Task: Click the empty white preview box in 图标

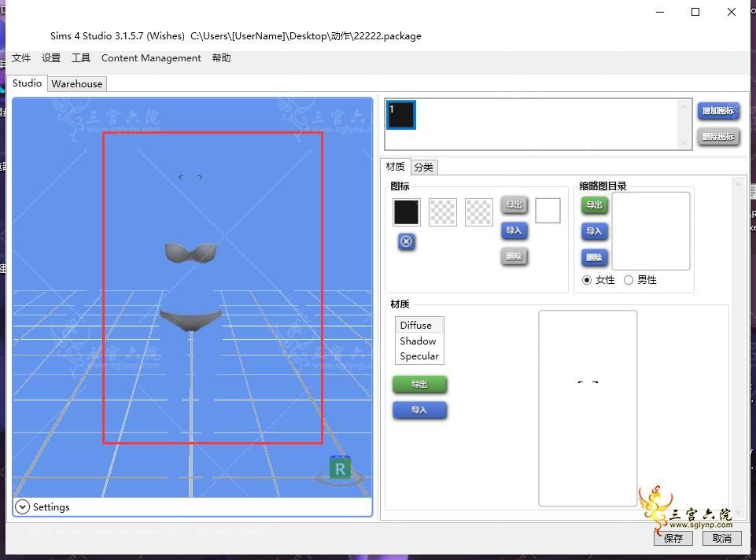Action: tap(548, 211)
